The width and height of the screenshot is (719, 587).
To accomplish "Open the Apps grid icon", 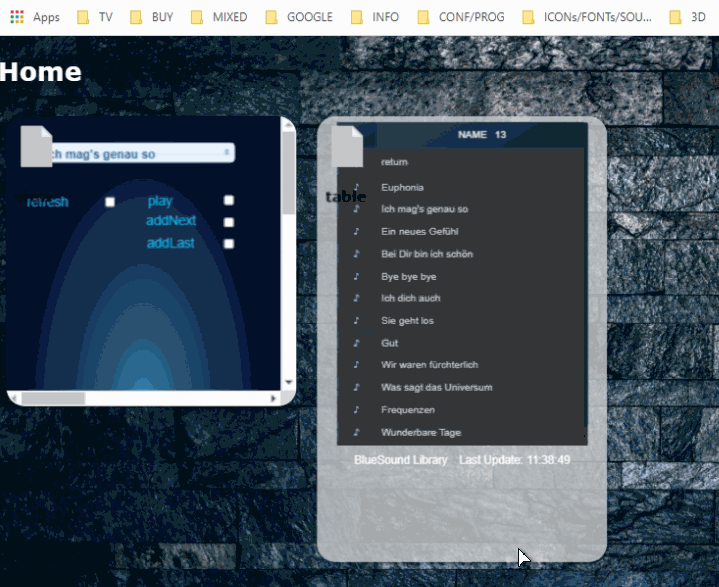I will (17, 17).
